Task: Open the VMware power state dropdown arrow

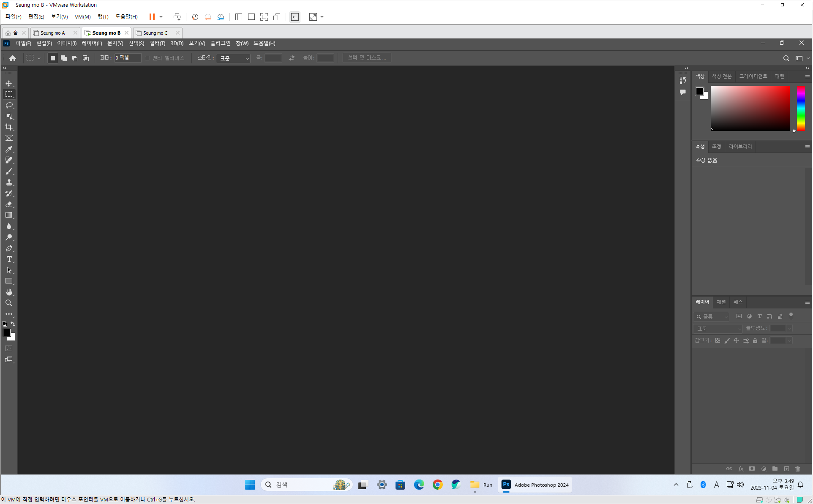Action: (161, 17)
